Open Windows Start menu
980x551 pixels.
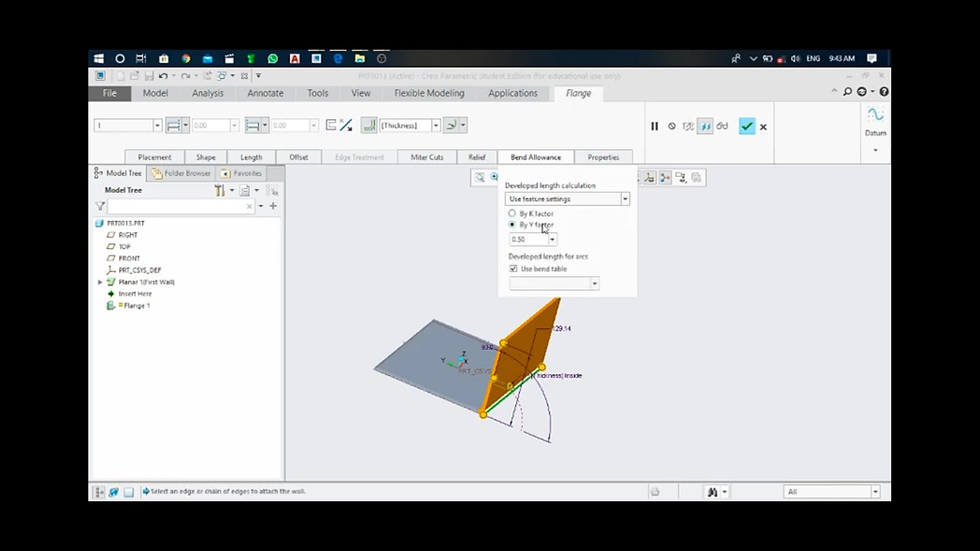click(x=99, y=58)
